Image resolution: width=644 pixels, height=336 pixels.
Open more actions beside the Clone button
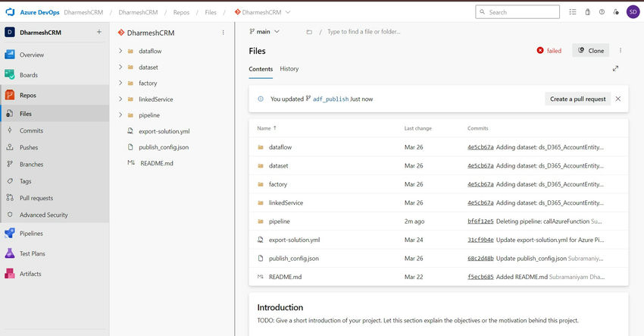point(621,50)
